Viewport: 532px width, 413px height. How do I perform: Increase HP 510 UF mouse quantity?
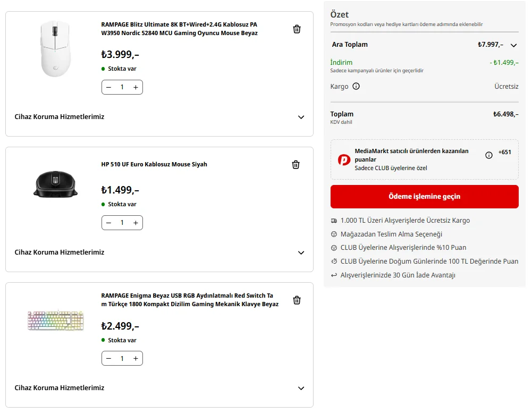click(x=136, y=223)
